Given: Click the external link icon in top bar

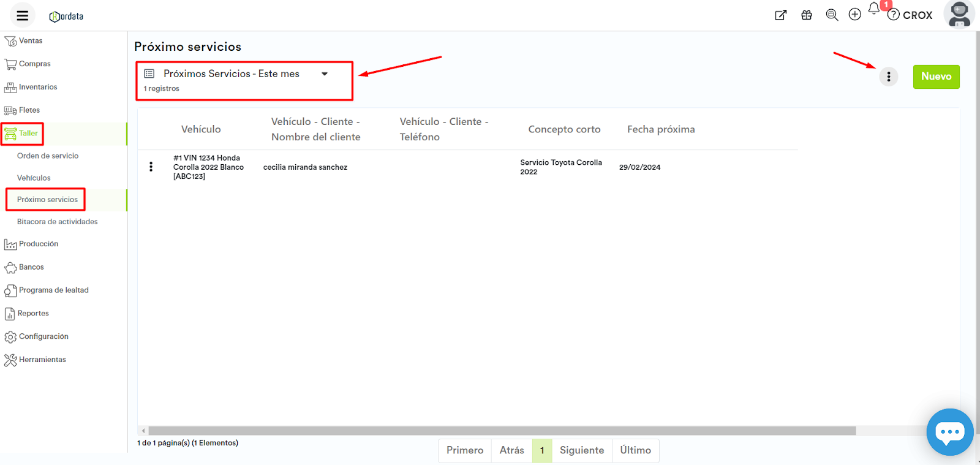Looking at the screenshot, I should [x=780, y=15].
